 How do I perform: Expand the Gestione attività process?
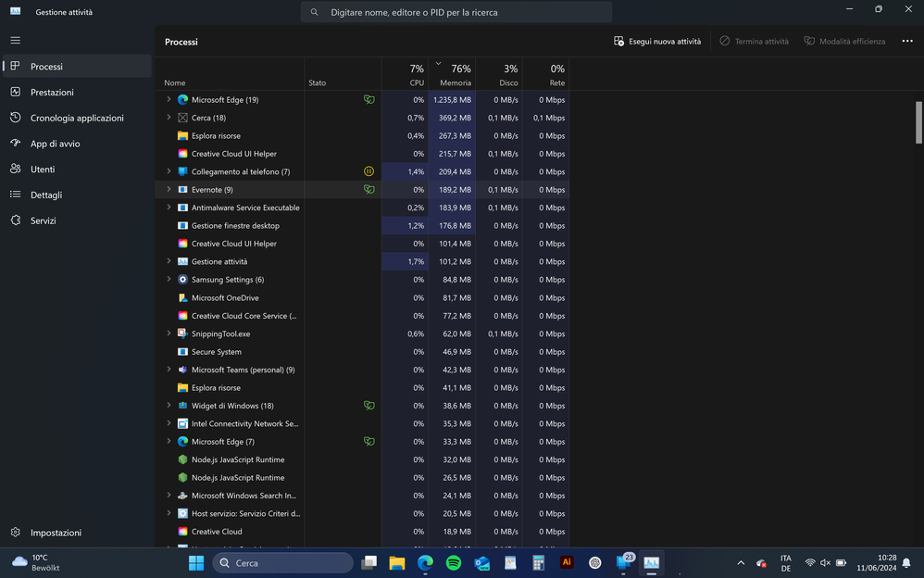(169, 261)
